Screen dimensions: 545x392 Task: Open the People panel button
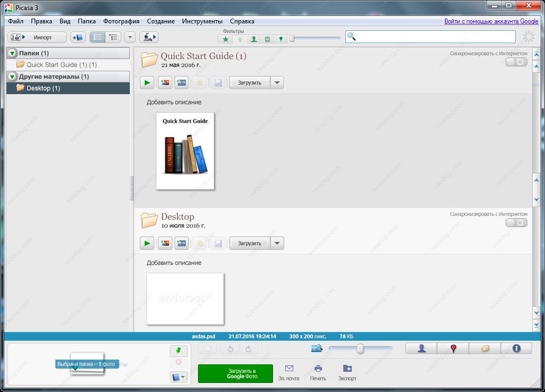pos(421,348)
